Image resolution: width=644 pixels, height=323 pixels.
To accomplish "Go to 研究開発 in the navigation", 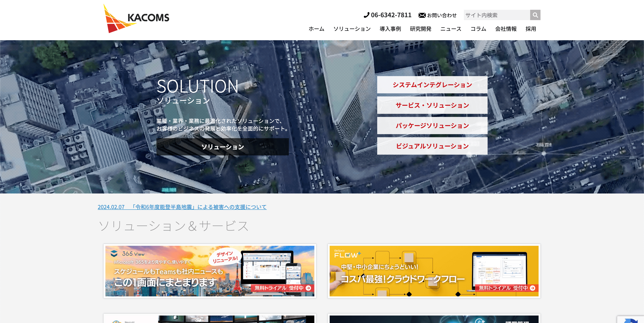I will point(421,29).
